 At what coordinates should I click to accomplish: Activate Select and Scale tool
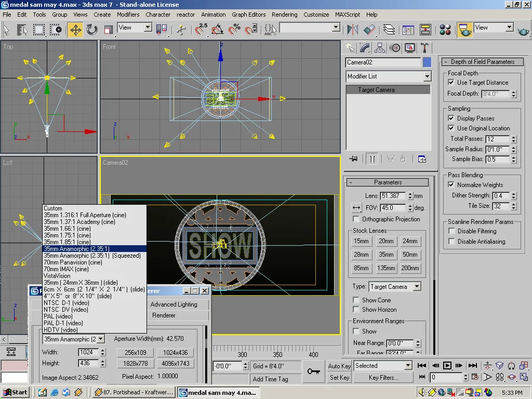[108, 30]
